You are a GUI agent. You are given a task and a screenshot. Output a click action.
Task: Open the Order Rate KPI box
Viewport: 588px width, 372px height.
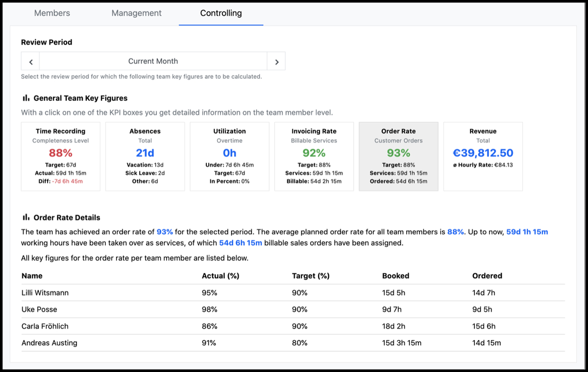tap(398, 157)
